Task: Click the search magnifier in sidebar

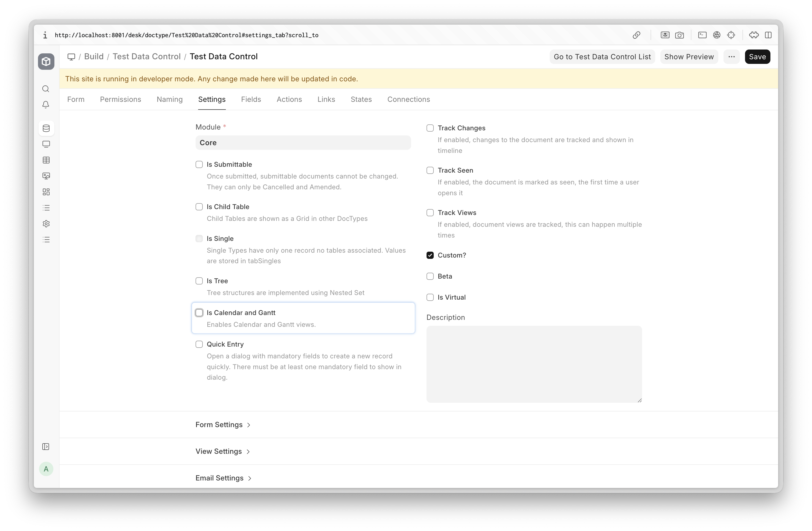Action: [46, 89]
